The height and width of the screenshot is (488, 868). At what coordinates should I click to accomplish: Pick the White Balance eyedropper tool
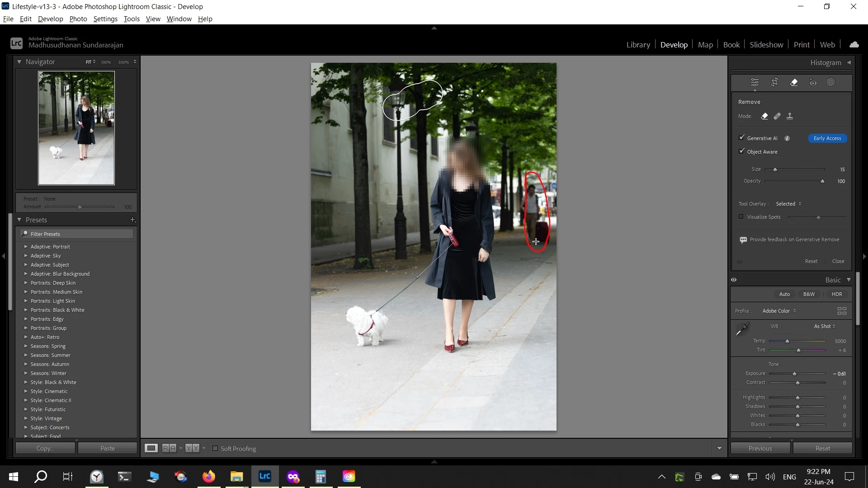click(x=742, y=329)
